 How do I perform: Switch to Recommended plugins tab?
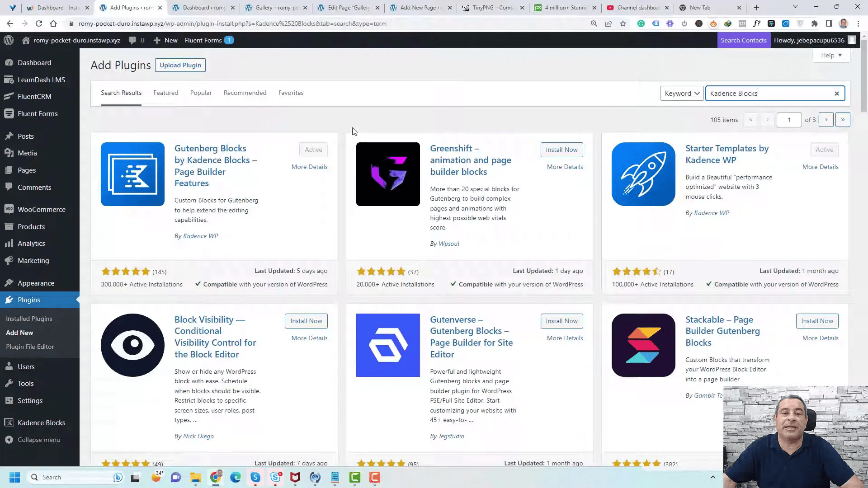pyautogui.click(x=245, y=93)
